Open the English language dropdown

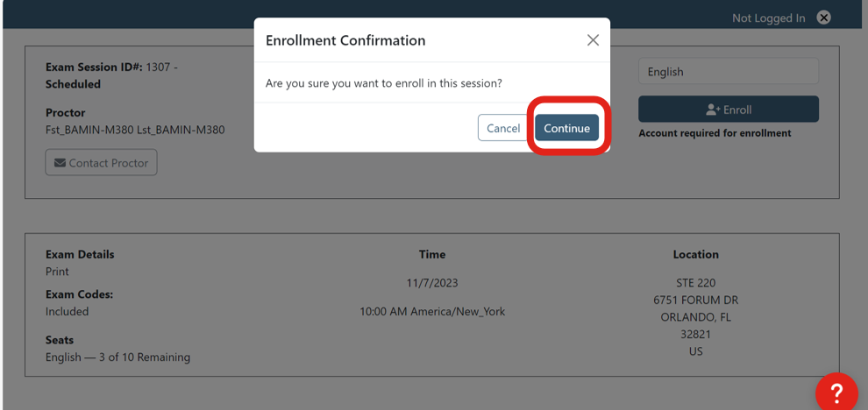coord(728,72)
